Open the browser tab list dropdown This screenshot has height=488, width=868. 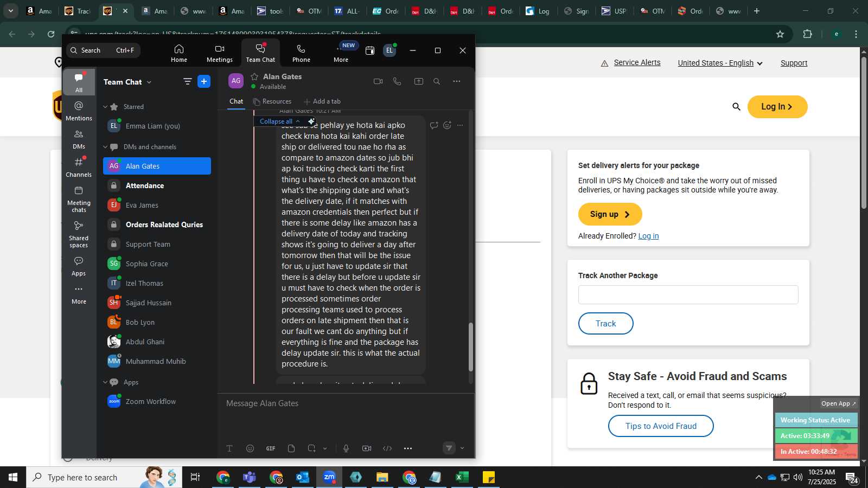[10, 11]
